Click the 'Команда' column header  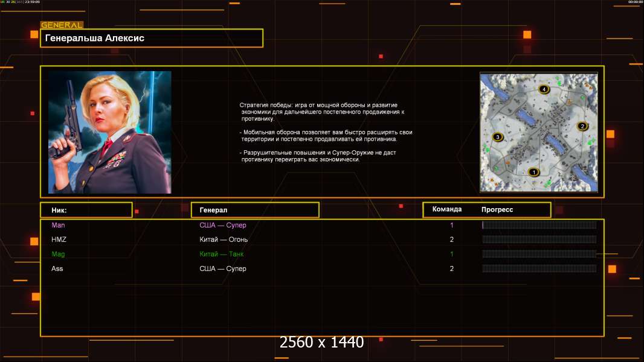point(447,209)
